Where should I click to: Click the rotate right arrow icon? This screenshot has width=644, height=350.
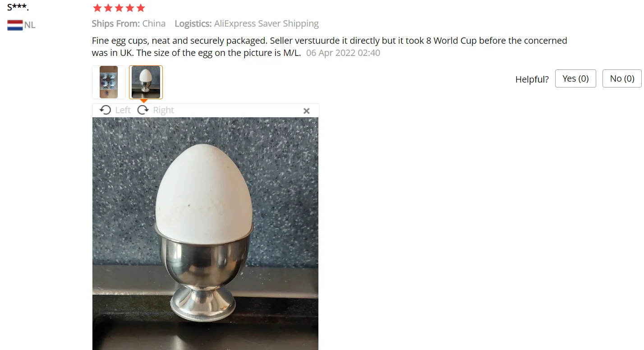click(143, 110)
